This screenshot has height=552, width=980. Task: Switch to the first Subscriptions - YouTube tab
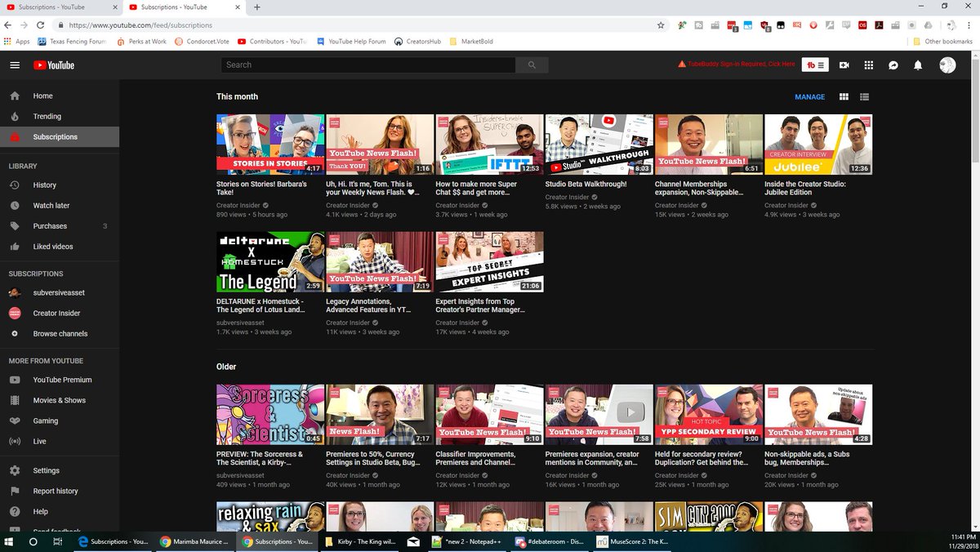click(61, 7)
